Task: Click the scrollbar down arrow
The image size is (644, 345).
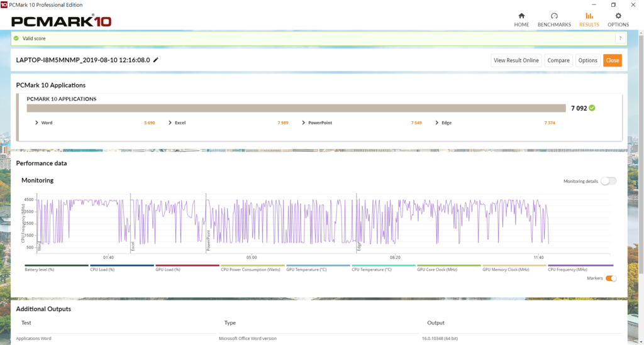Action: pyautogui.click(x=641, y=341)
